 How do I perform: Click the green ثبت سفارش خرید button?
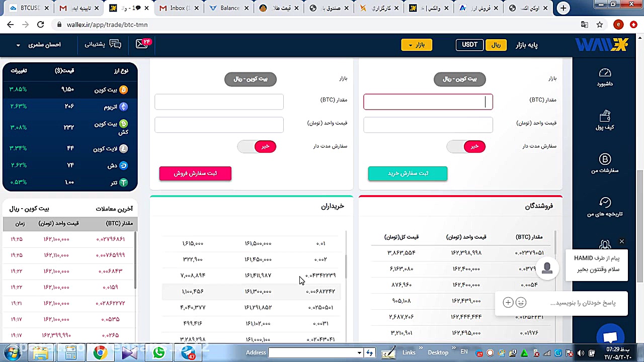tap(408, 173)
